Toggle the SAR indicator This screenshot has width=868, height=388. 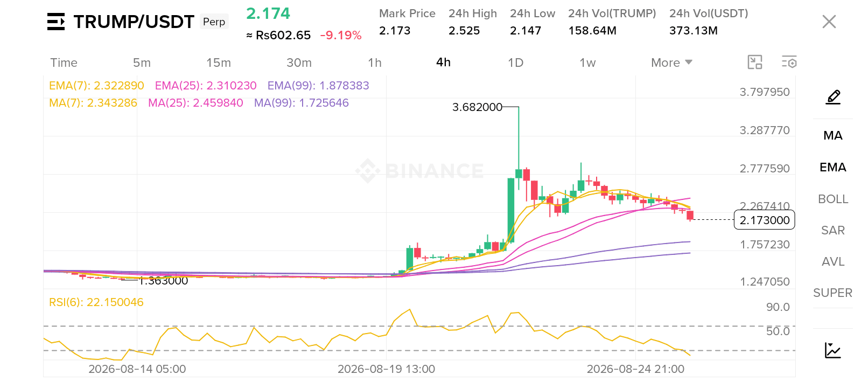click(833, 230)
